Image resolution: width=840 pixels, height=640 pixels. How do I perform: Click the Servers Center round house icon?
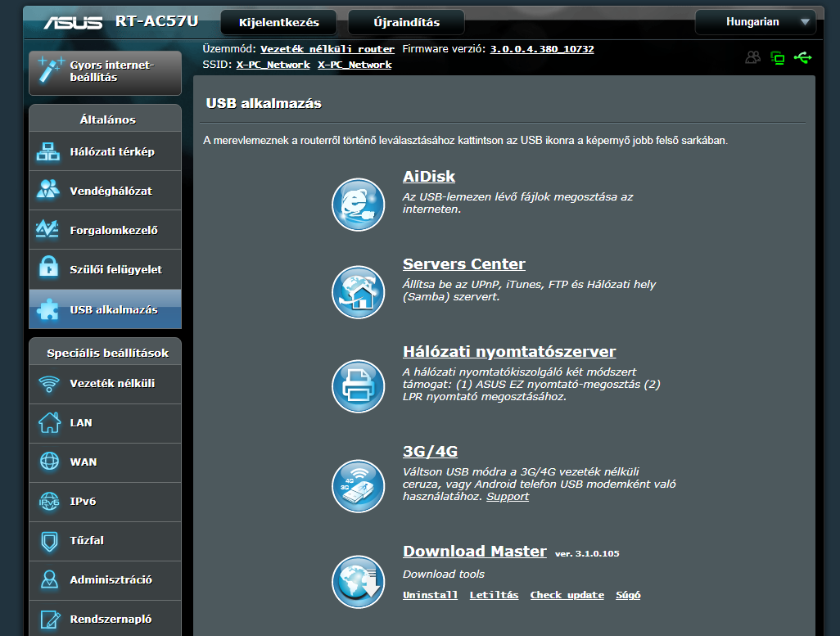point(359,292)
